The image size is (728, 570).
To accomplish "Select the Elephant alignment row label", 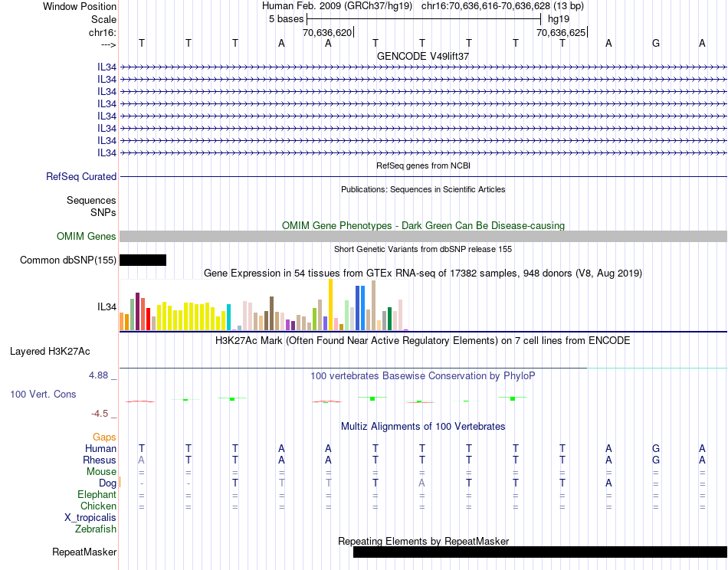I will [97, 494].
